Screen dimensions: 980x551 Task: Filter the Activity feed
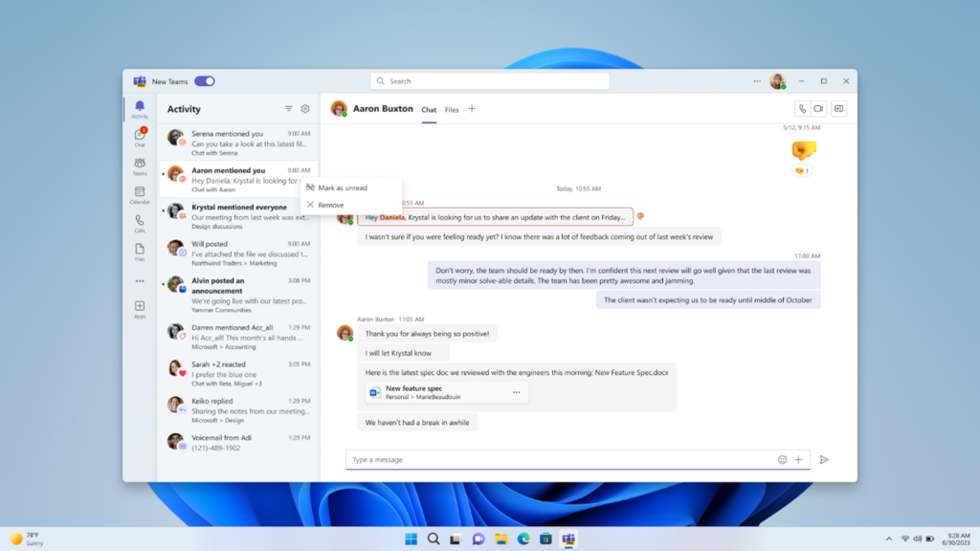tap(289, 109)
